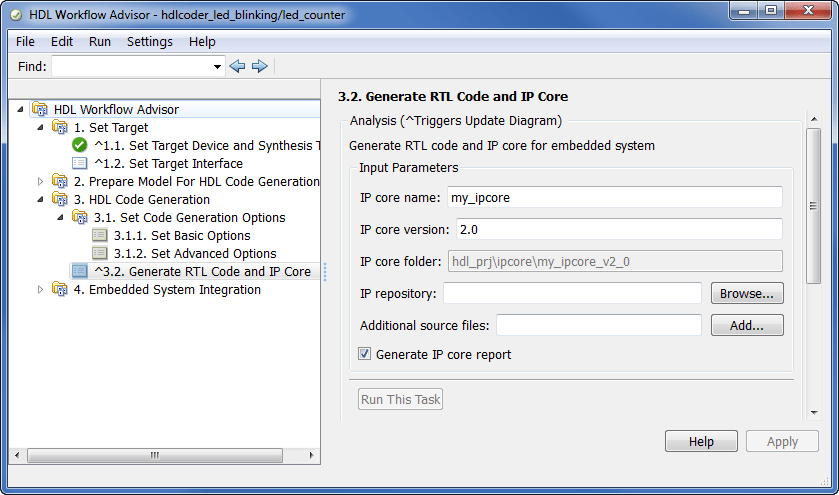
Task: Open the Run menu
Action: click(x=100, y=41)
